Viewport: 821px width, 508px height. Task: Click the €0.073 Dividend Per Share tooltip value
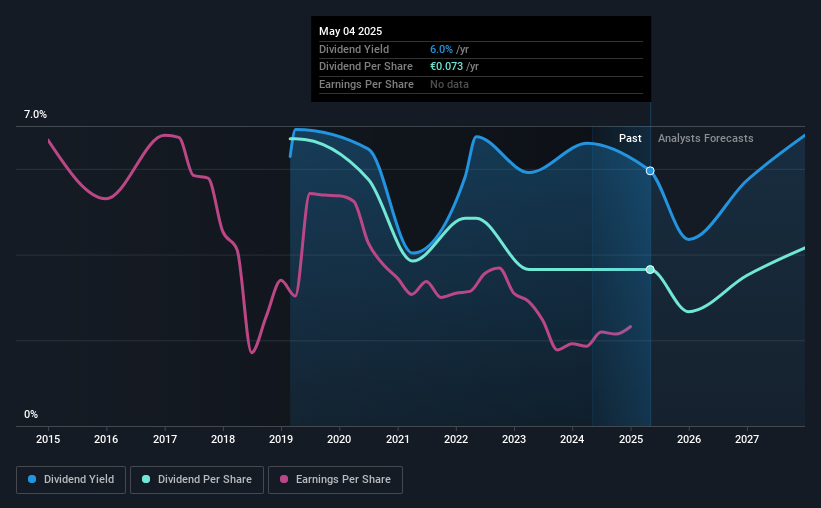[x=446, y=67]
